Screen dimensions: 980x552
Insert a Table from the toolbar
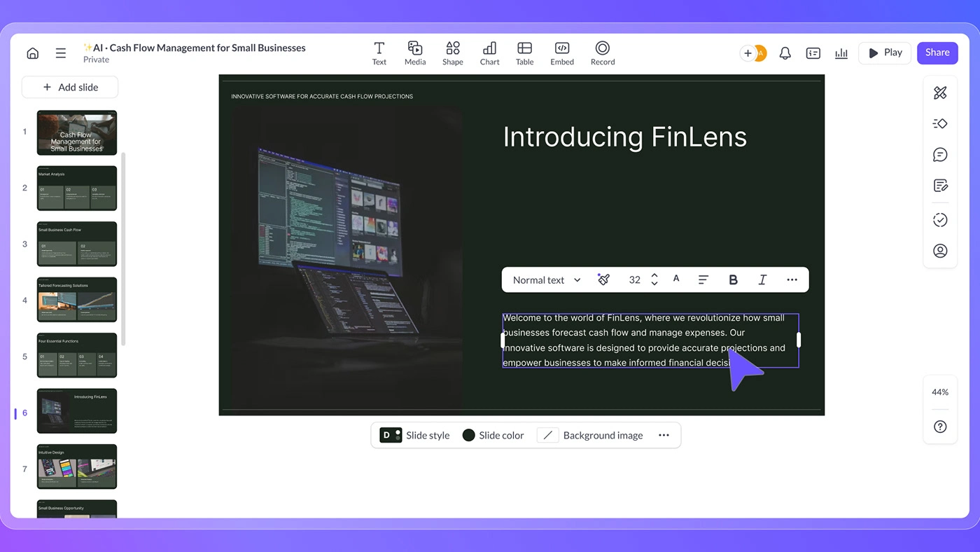[524, 53]
